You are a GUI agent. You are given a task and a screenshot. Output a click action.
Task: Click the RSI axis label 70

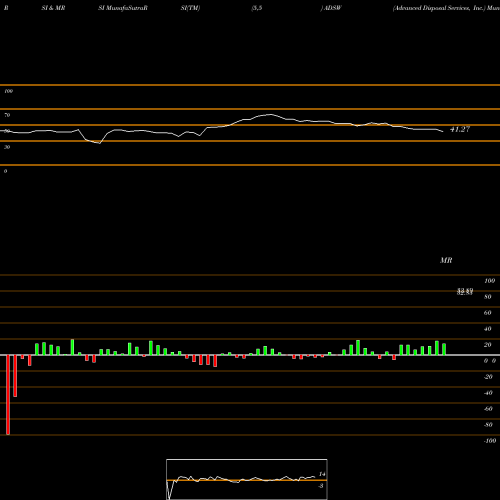pos(7,115)
